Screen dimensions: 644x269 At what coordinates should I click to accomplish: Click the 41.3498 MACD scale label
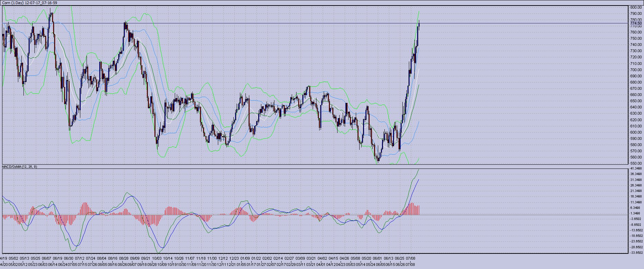coord(636,168)
